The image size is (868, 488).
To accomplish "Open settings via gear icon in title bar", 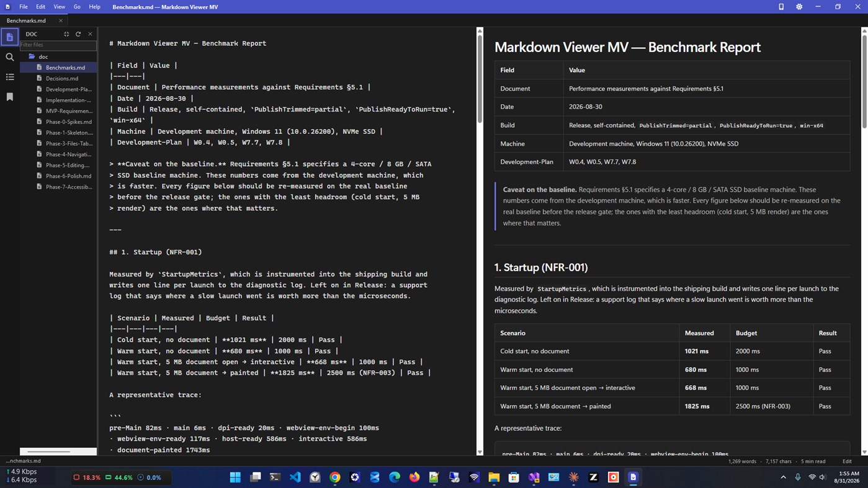I will pyautogui.click(x=799, y=7).
